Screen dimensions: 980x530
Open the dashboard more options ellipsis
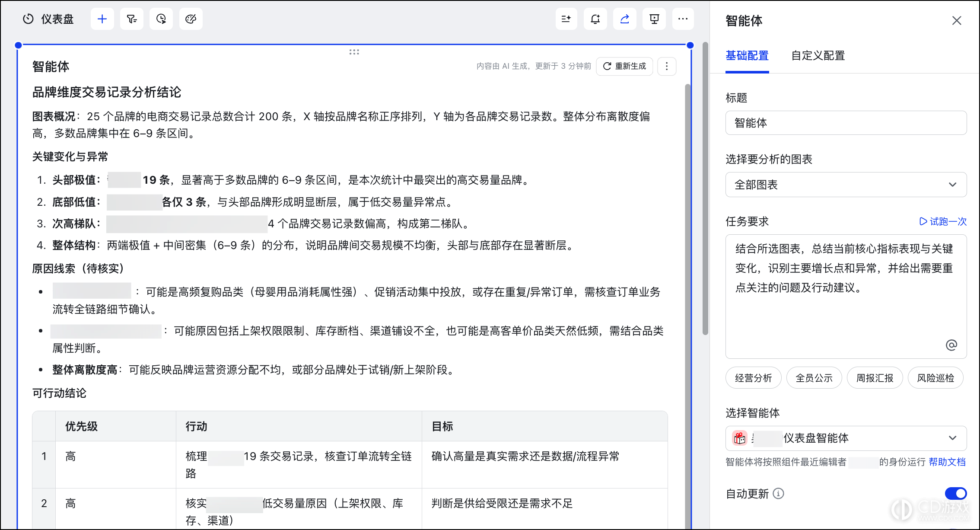(683, 19)
